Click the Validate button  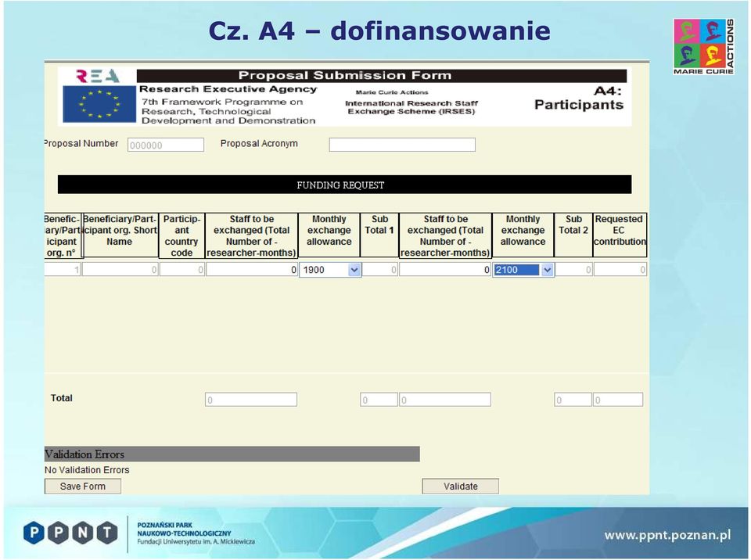460,486
